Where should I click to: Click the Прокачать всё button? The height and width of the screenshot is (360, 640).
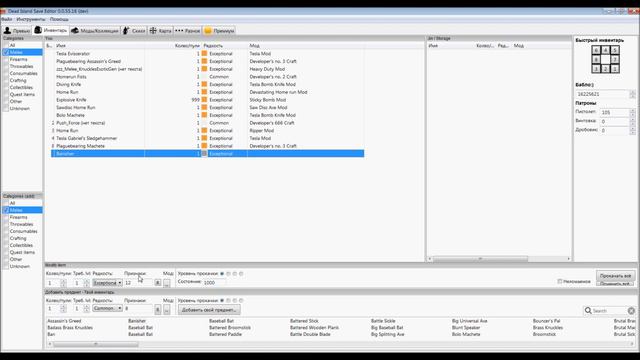click(x=615, y=276)
